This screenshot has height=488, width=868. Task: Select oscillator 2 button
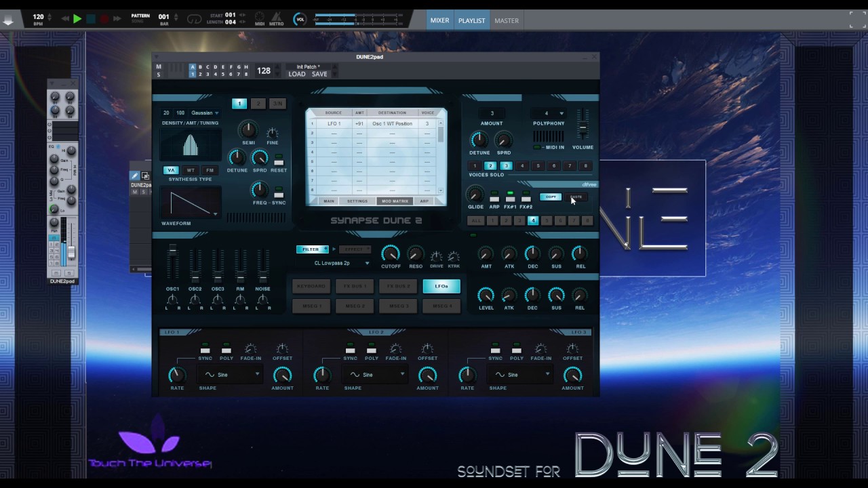click(258, 103)
